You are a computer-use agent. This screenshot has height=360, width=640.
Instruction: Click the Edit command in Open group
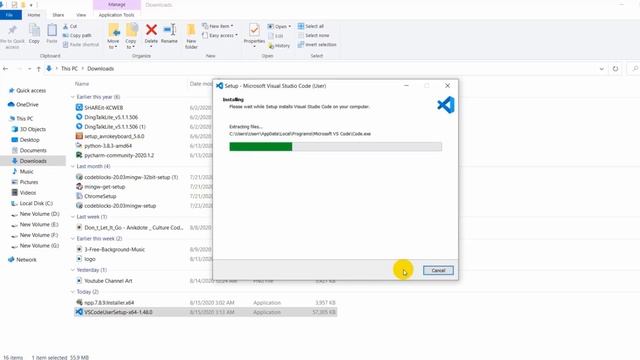[276, 36]
